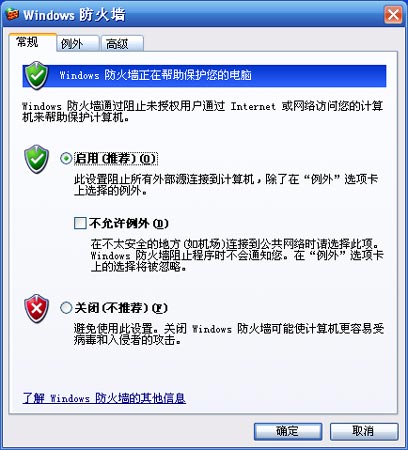
Task: Tick the 不允许例外 checkbox
Action: [x=80, y=223]
